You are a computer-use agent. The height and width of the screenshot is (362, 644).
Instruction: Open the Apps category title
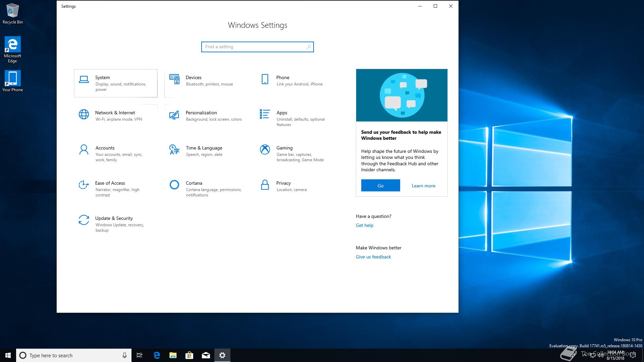pyautogui.click(x=282, y=113)
